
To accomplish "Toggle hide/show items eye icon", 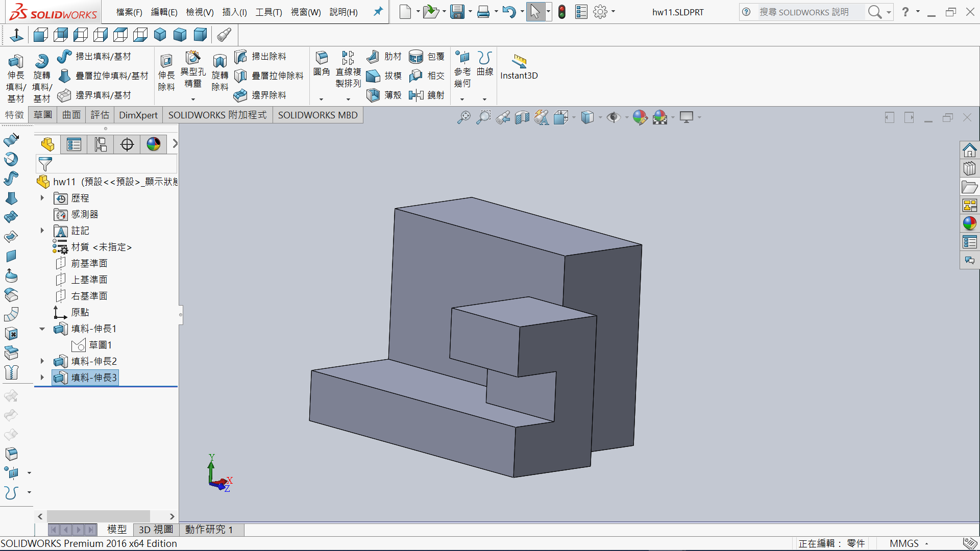I will 613,118.
